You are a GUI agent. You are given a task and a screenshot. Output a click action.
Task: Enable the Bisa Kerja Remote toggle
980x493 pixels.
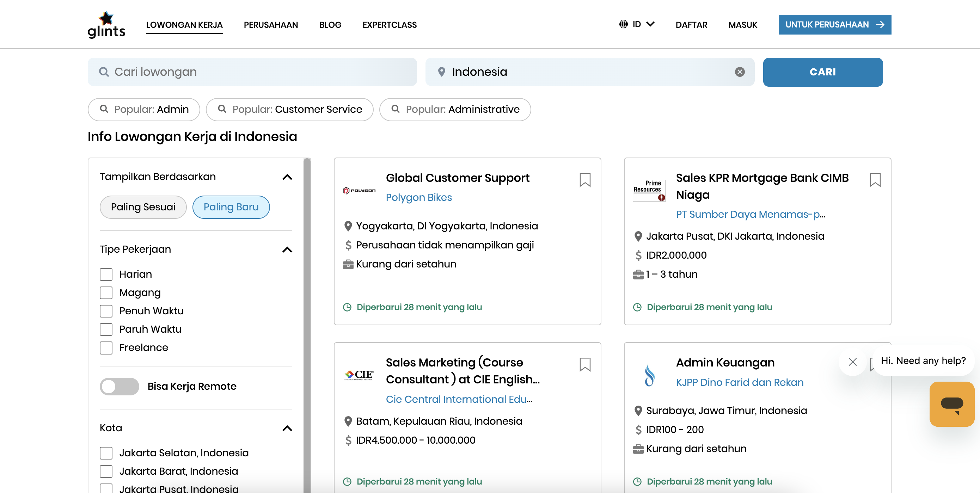tap(120, 386)
